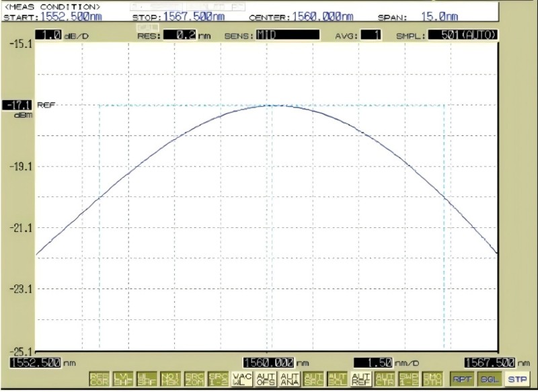Toggle the LVL SHF indicator

pos(123,379)
